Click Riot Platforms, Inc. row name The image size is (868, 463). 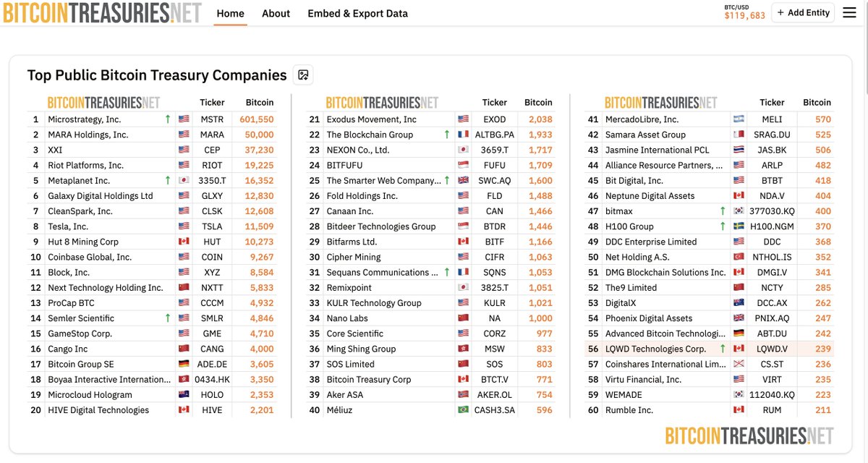click(x=86, y=166)
